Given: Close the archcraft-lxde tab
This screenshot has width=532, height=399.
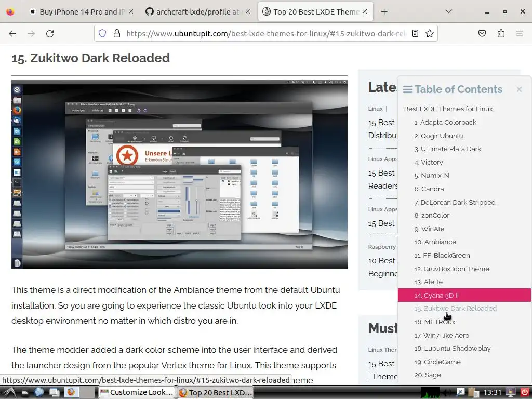Looking at the screenshot, I should coord(248,11).
